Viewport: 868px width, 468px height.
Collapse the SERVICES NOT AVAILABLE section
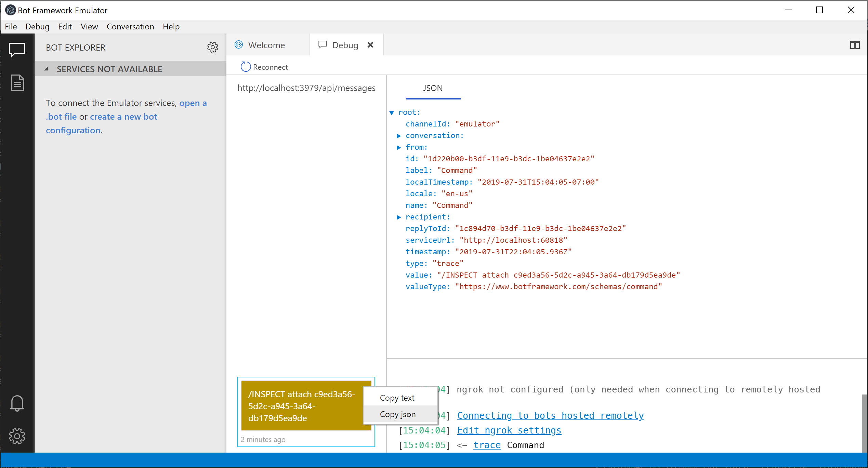pyautogui.click(x=47, y=69)
